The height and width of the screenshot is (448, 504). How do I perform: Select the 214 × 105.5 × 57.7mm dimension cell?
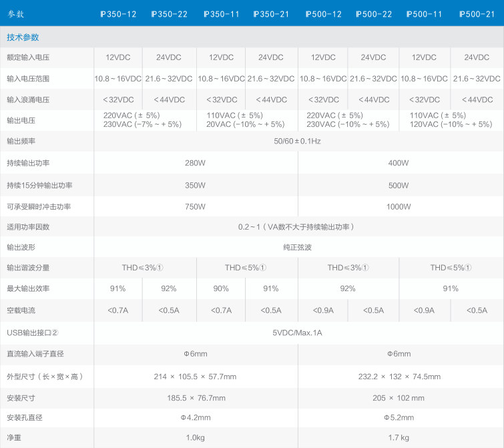coord(195,377)
